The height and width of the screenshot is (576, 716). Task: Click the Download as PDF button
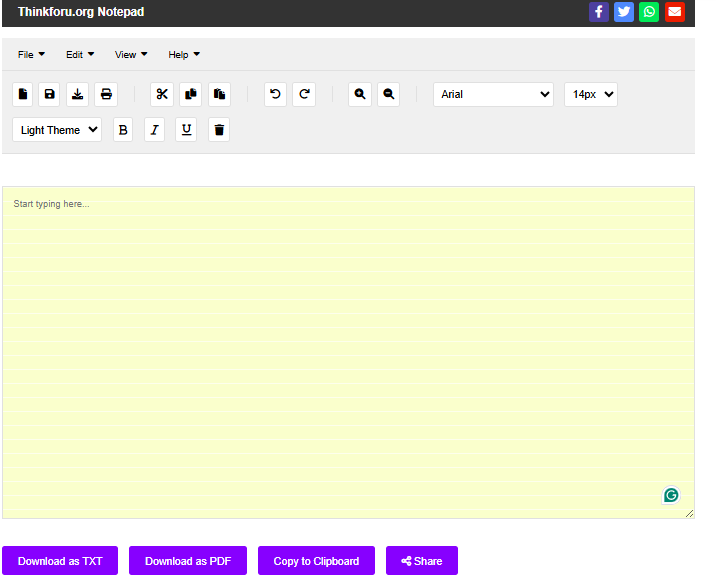coord(188,561)
